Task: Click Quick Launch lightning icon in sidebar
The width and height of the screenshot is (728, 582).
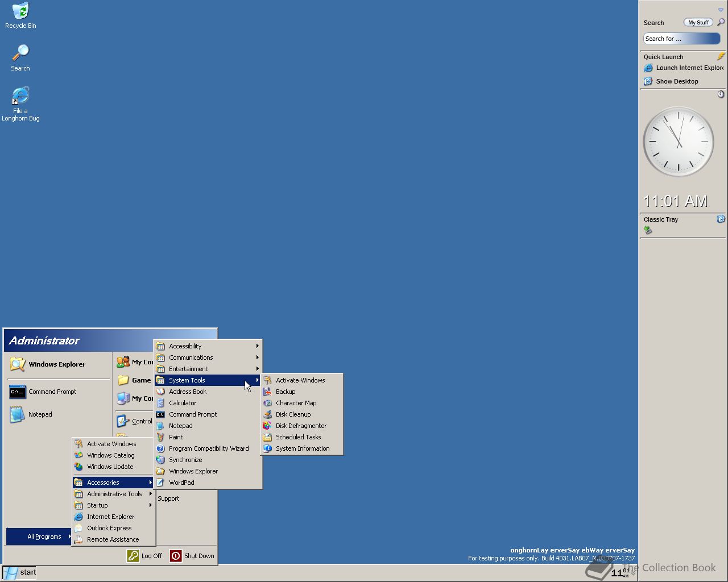Action: click(721, 56)
